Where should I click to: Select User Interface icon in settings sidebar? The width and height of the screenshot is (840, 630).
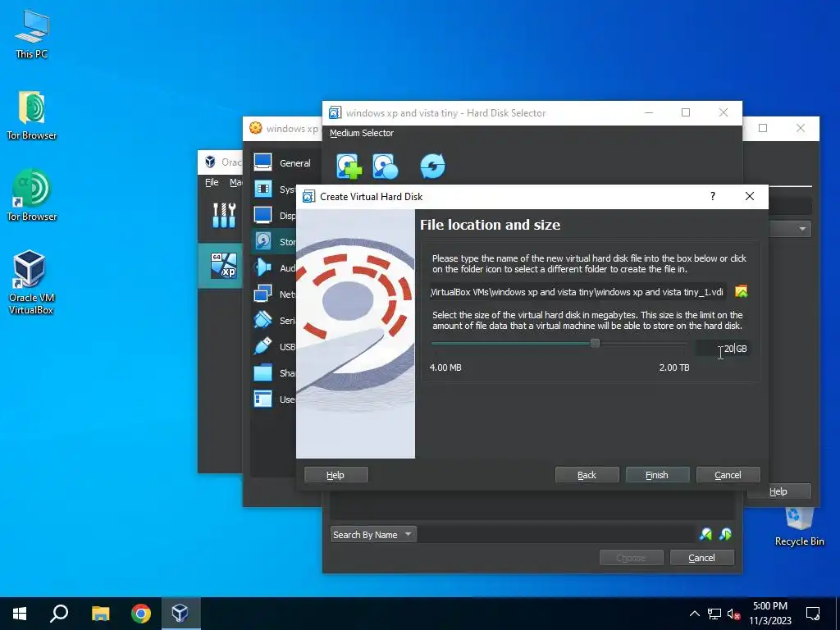coord(263,399)
